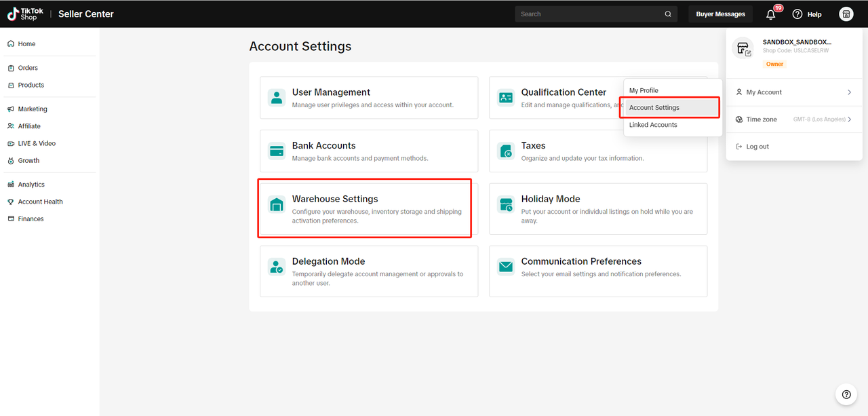Click the Warehouse Settings icon

click(277, 204)
